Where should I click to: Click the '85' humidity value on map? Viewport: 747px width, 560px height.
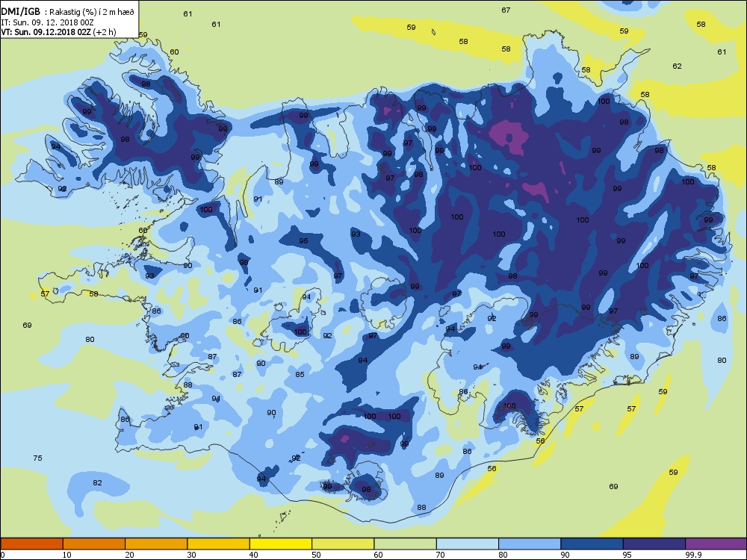point(300,375)
